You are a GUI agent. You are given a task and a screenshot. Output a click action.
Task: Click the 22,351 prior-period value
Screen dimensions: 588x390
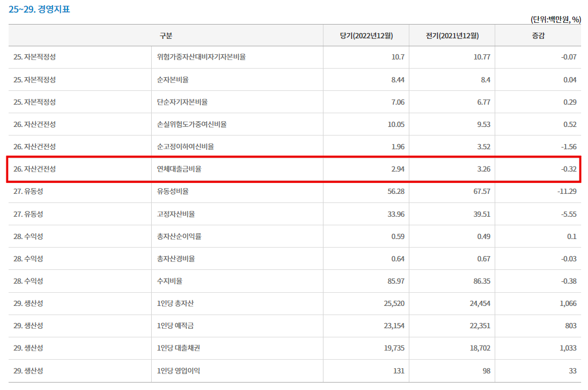click(480, 325)
